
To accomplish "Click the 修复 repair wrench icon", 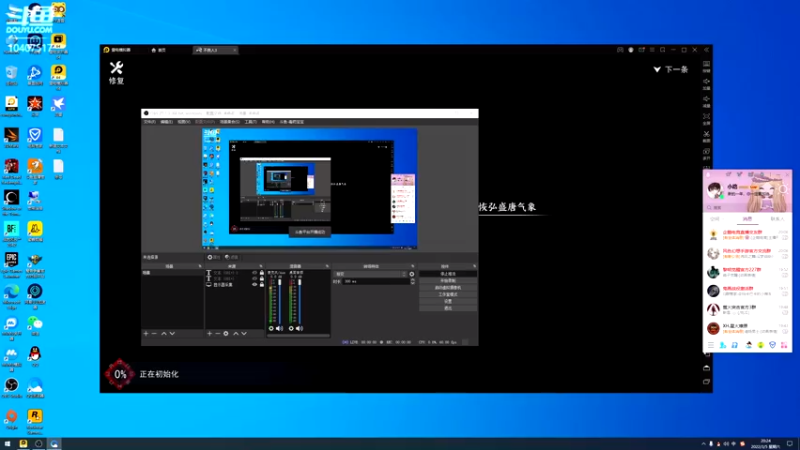I will tap(116, 68).
